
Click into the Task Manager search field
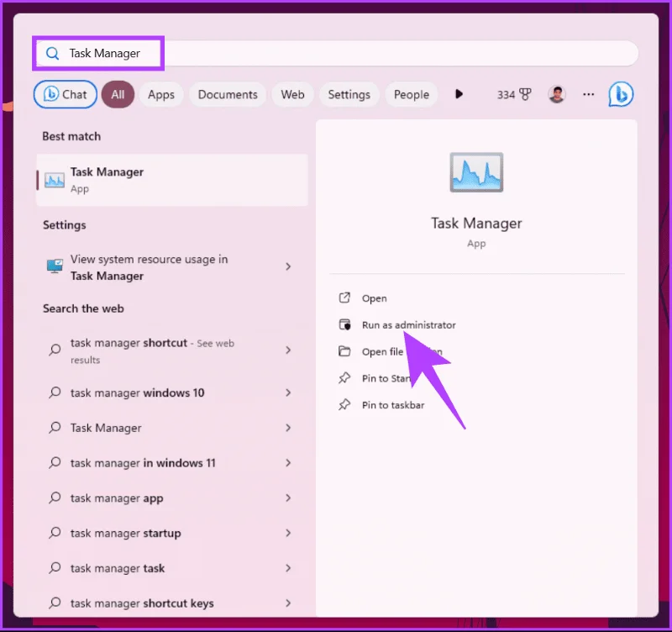coord(336,54)
